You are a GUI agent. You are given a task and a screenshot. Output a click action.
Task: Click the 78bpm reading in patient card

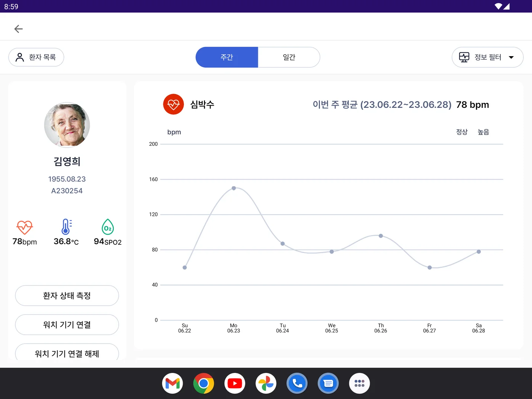25,242
